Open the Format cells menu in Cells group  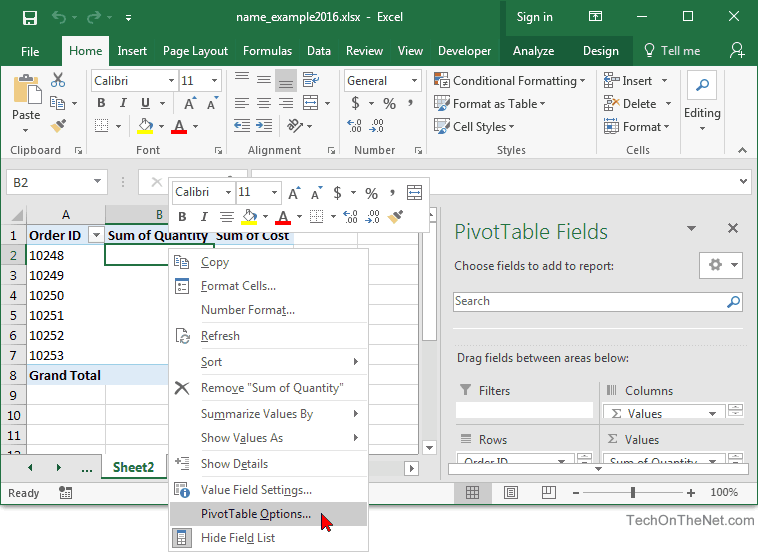pos(637,127)
